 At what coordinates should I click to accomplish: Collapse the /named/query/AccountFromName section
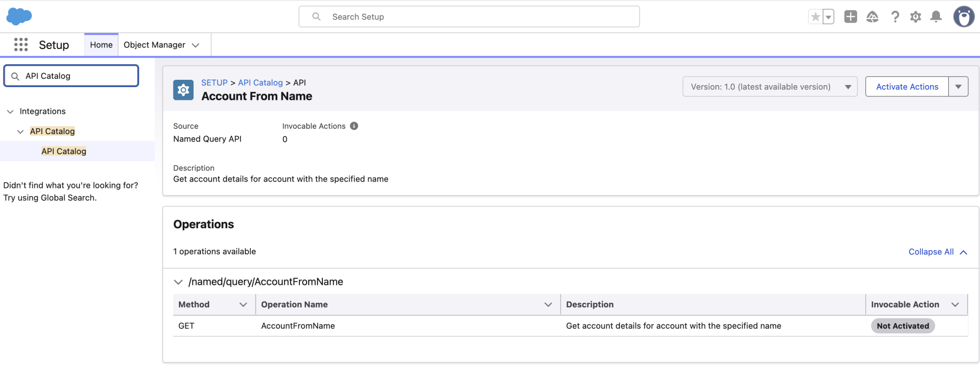[178, 282]
